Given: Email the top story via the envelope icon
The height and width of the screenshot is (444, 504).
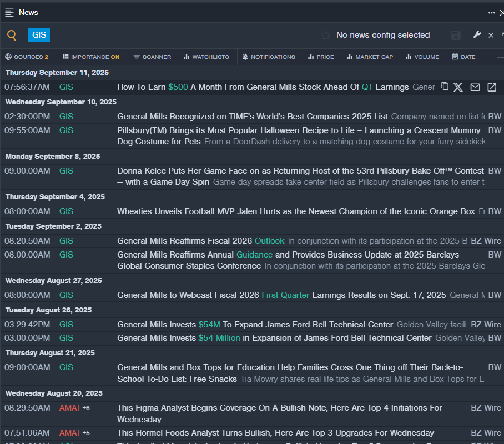Looking at the screenshot, I should click(x=475, y=87).
